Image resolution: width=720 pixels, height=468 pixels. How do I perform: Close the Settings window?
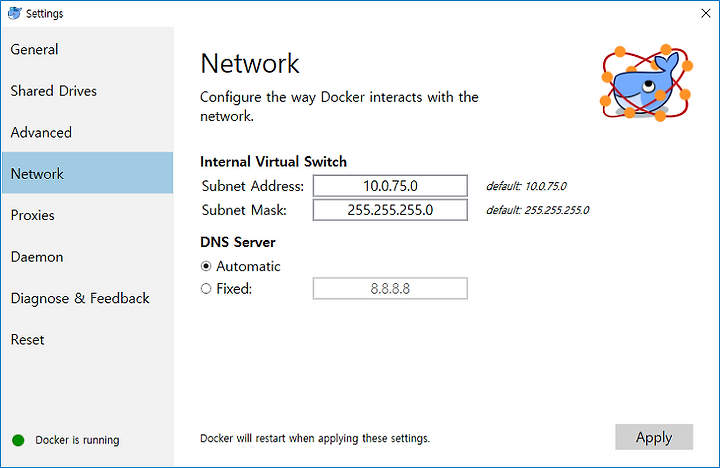(x=706, y=13)
